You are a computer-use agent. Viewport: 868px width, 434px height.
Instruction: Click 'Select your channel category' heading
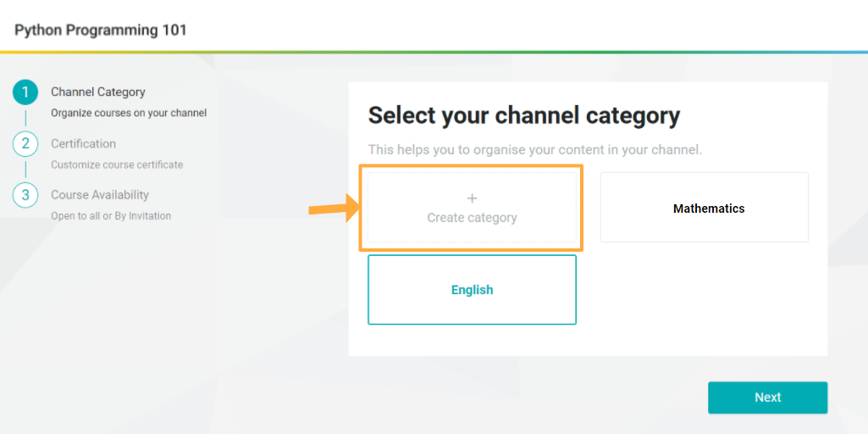tap(524, 116)
